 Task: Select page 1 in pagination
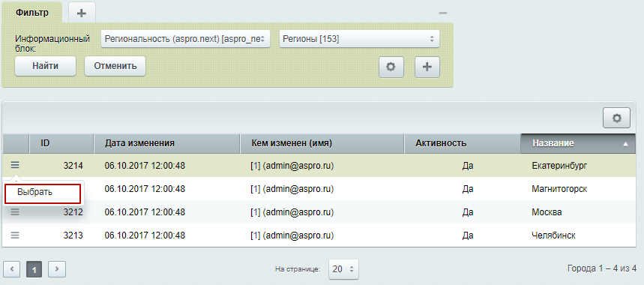coord(34,269)
